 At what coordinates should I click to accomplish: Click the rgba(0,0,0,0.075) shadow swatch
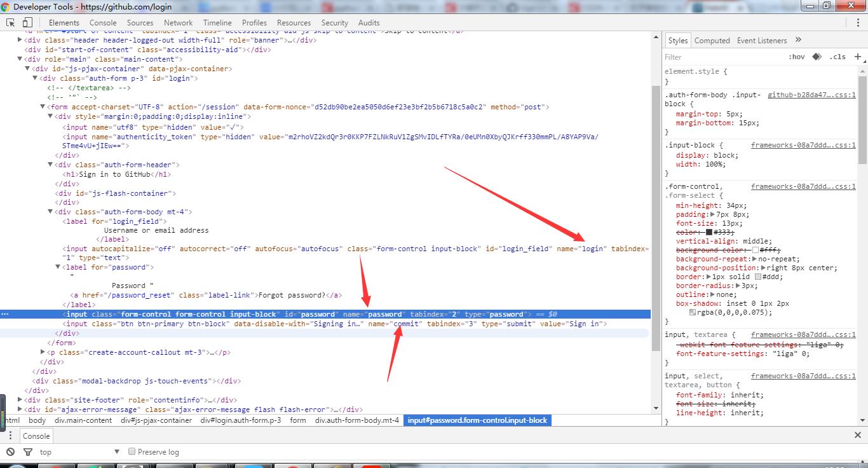(692, 312)
